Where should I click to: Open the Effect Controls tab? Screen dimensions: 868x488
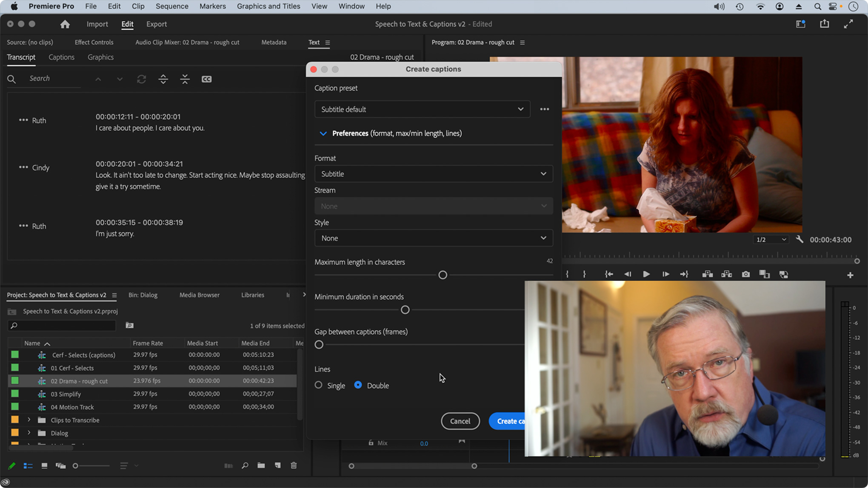pos(94,42)
